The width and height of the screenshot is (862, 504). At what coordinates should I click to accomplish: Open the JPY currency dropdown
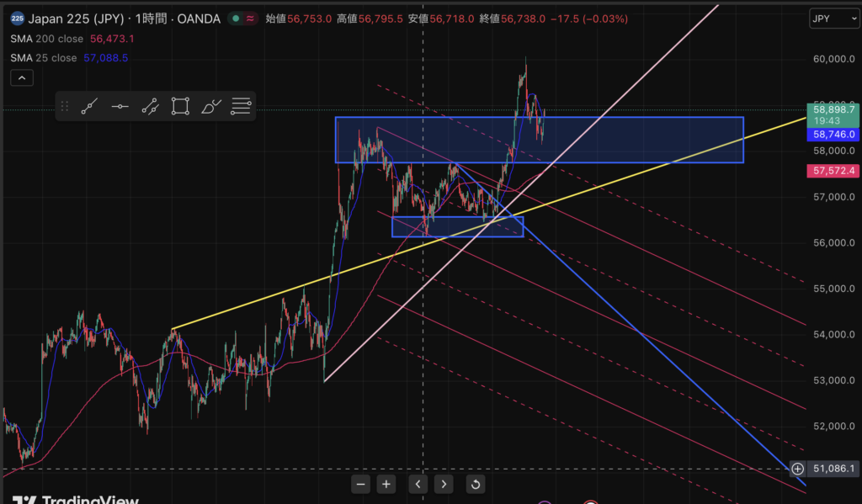(828, 19)
